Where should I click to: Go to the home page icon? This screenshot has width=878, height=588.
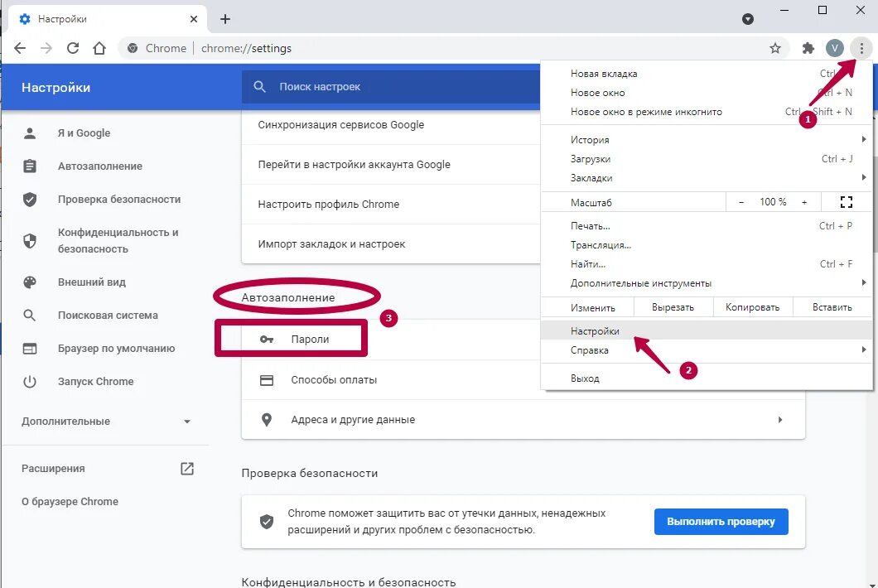99,48
